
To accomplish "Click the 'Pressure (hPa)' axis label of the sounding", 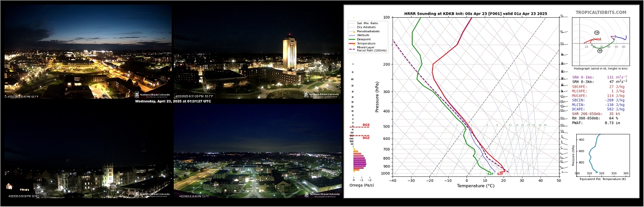I will click(x=377, y=97).
